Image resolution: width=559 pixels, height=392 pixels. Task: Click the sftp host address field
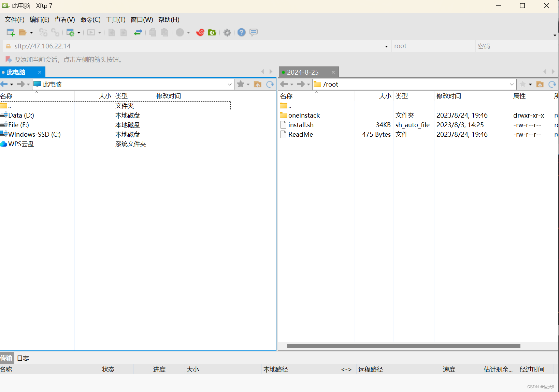click(x=196, y=46)
